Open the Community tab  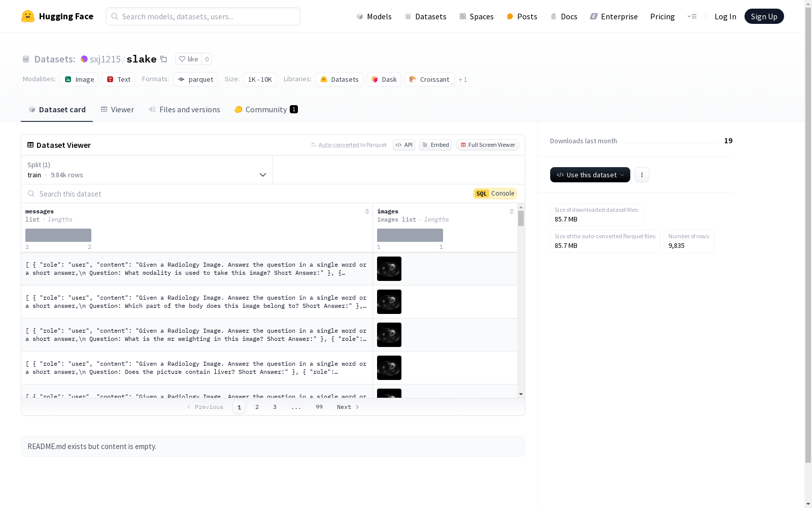tap(266, 110)
